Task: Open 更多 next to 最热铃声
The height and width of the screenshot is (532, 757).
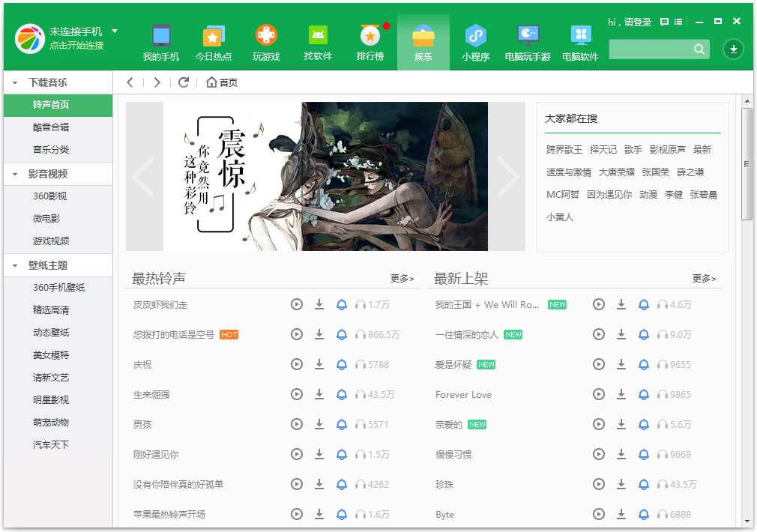Action: [x=401, y=278]
